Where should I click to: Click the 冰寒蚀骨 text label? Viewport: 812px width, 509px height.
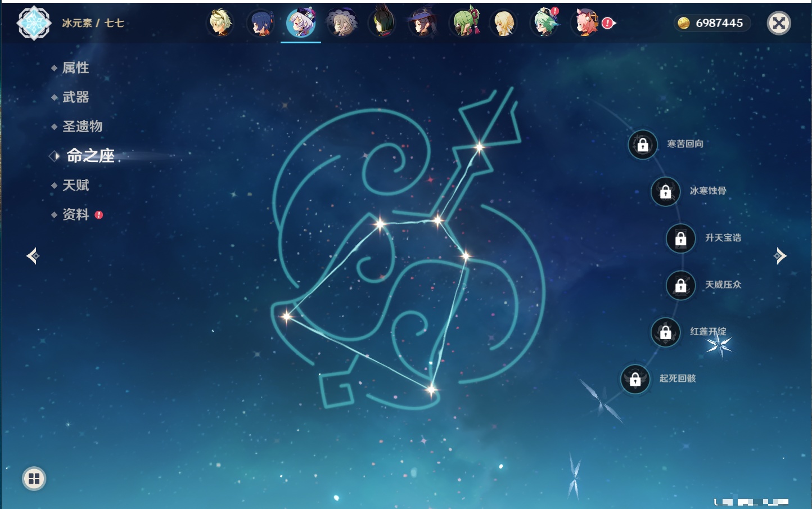point(708,191)
